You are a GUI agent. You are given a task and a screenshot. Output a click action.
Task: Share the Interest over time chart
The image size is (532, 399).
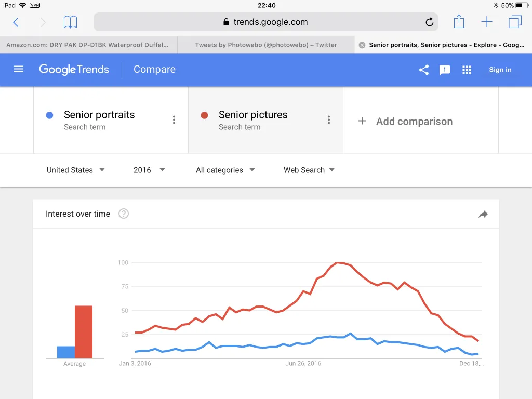click(x=483, y=214)
